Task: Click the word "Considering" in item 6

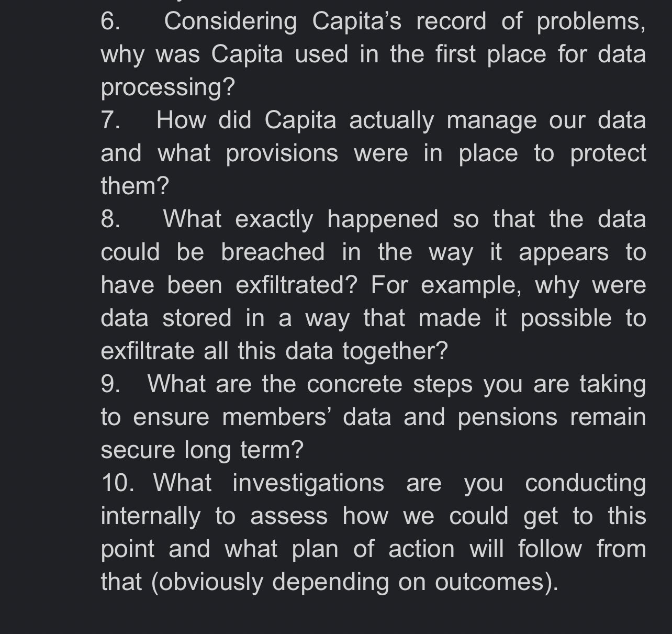Action: coord(230,21)
